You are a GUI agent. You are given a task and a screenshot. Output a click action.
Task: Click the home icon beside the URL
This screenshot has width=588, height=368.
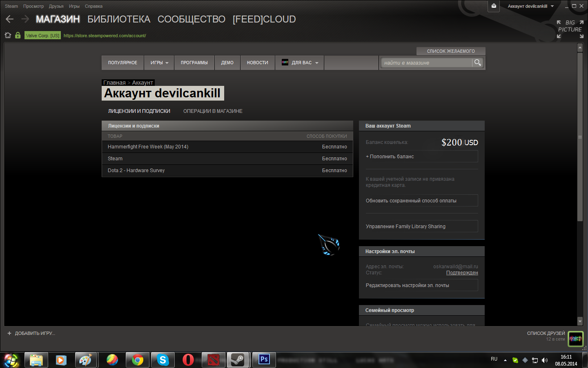tap(8, 35)
